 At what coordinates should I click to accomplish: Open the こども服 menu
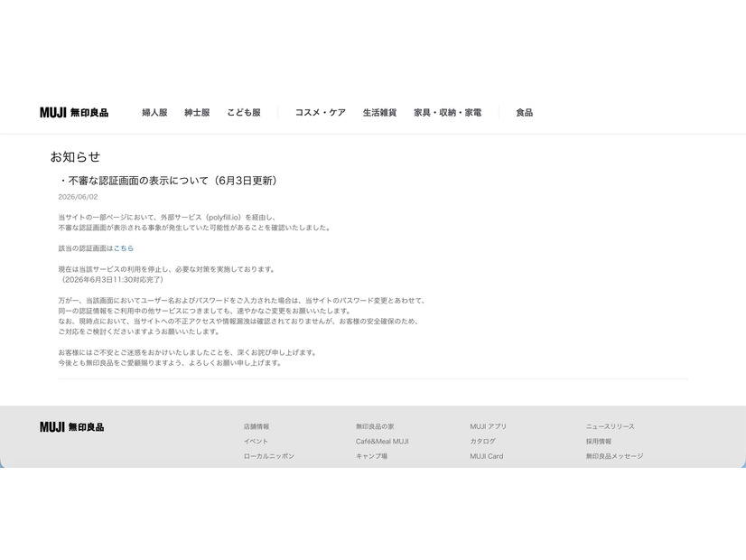(x=244, y=113)
